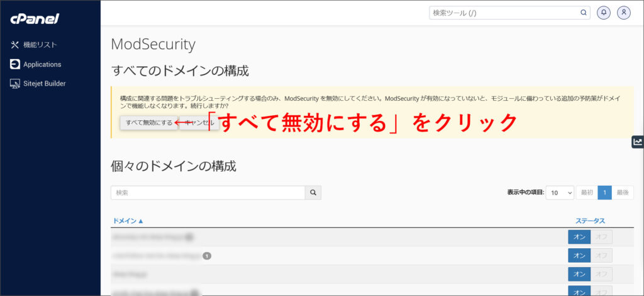Click the ModSecurity page title
The width and height of the screenshot is (644, 296).
click(153, 45)
